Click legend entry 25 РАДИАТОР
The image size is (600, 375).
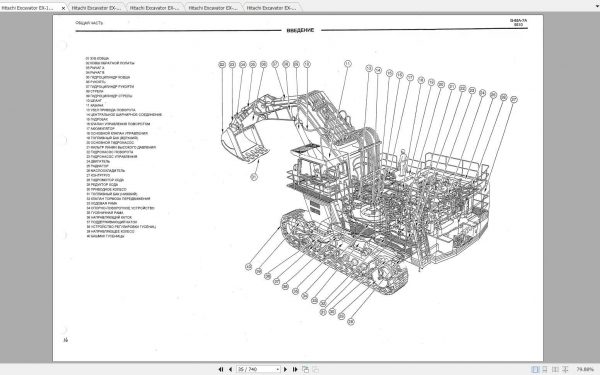click(x=97, y=166)
